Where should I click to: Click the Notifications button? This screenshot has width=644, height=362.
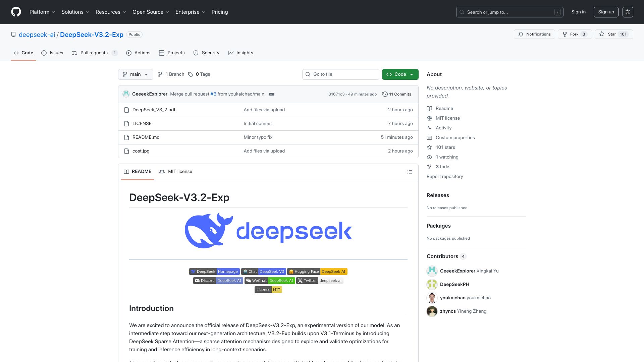coord(534,34)
